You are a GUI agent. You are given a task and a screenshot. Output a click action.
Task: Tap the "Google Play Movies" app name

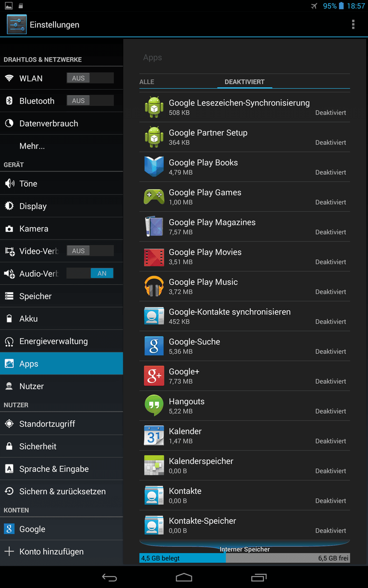point(205,252)
